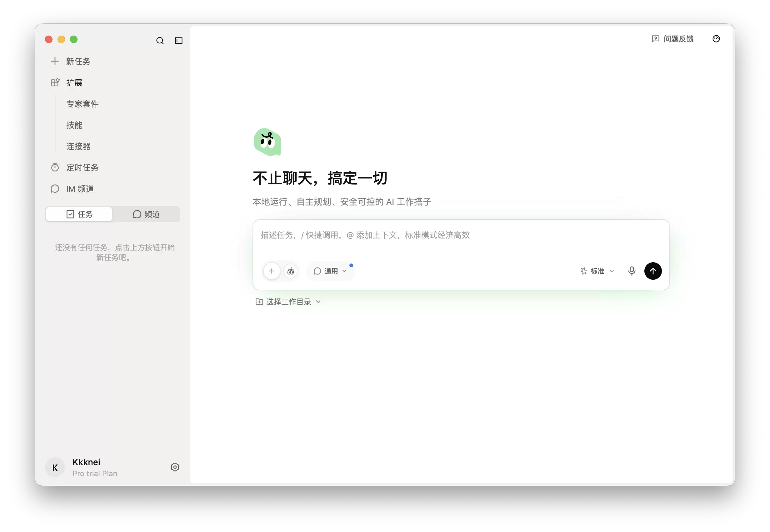Send task with black arrow button
The width and height of the screenshot is (770, 532).
pos(653,271)
